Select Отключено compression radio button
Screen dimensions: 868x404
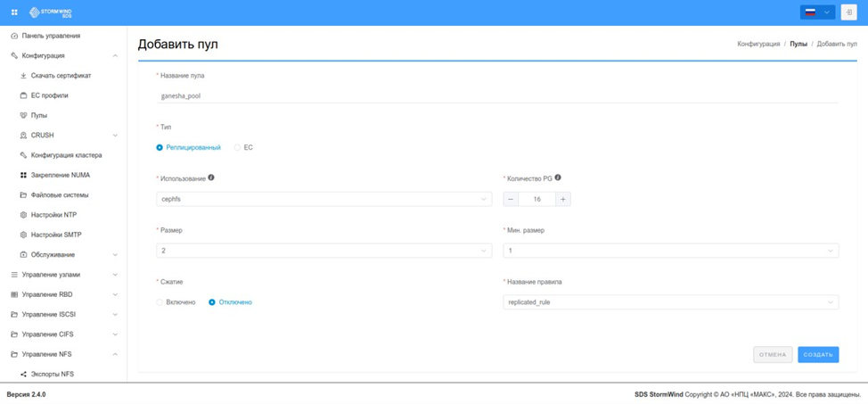click(x=211, y=302)
